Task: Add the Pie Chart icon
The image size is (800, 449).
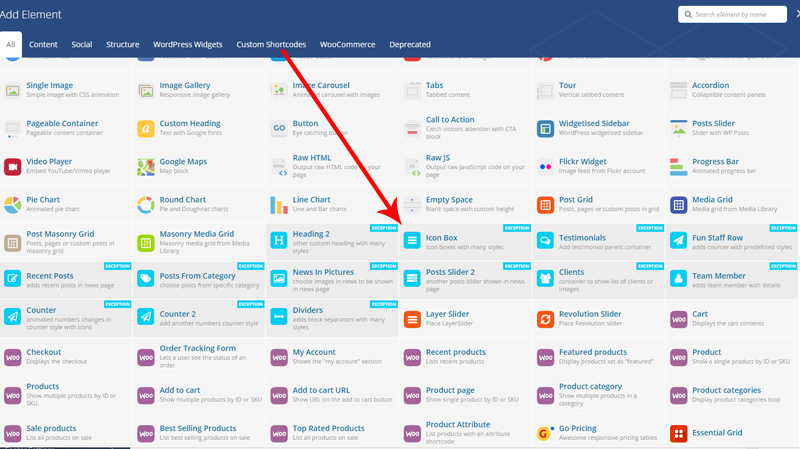Action: click(12, 205)
